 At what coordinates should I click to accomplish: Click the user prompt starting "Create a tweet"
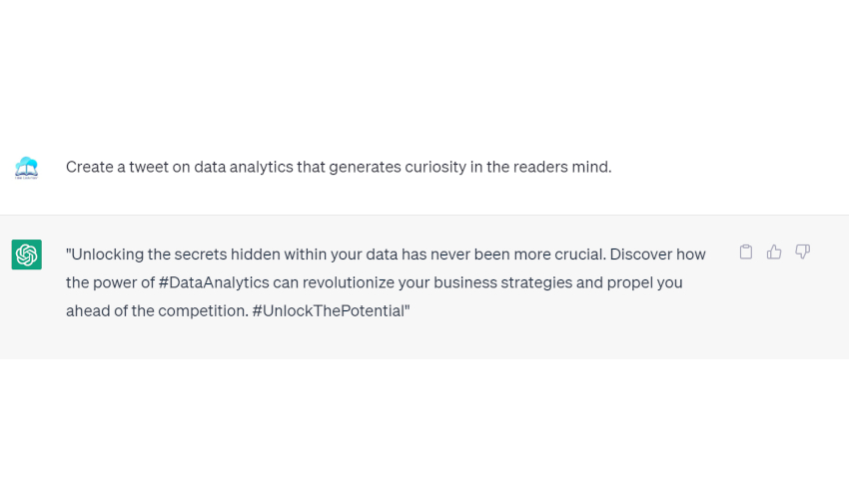pos(338,167)
